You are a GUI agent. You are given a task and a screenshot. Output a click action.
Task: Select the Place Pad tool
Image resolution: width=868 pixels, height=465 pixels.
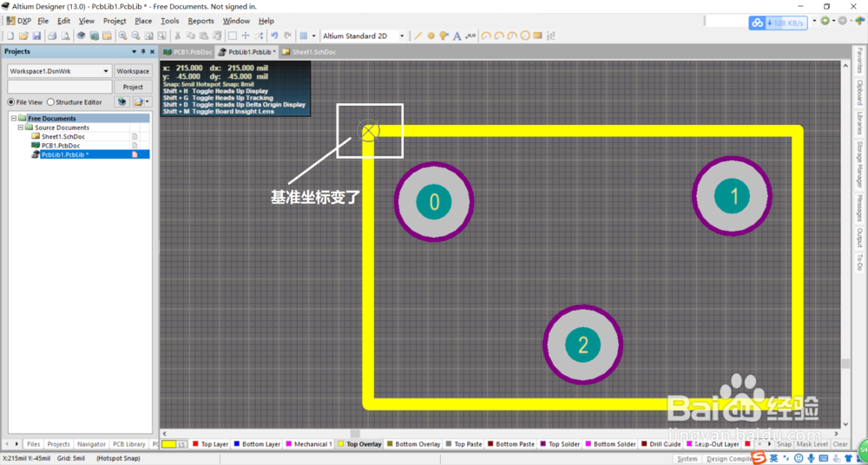coord(431,36)
